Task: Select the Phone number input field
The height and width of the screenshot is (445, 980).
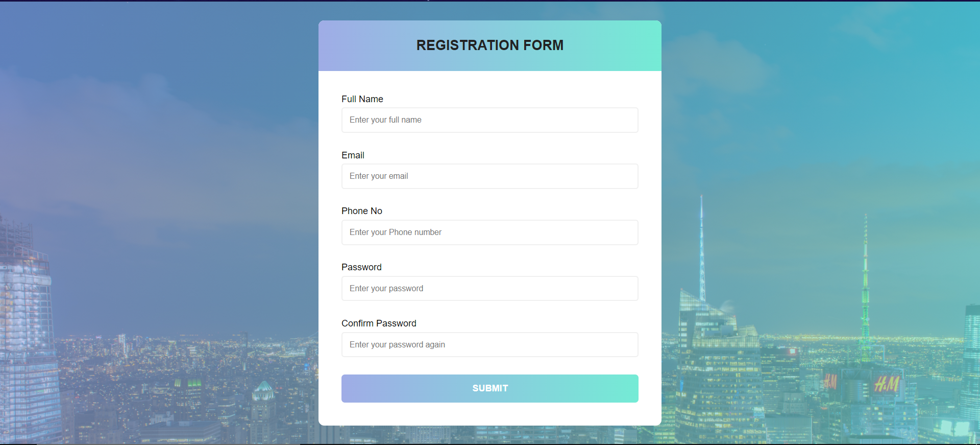Action: [x=489, y=232]
